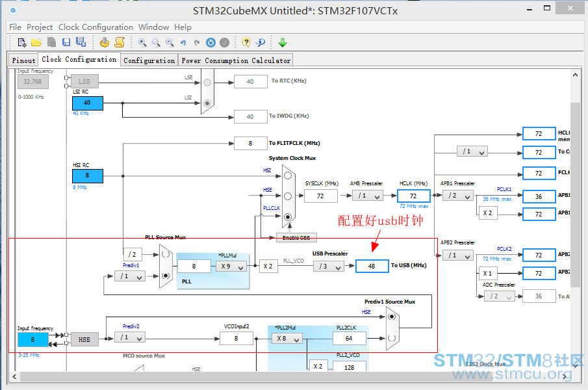Screen dimensions: 588x390
Task: Choose HSI/2 input in PLL Source Mux
Action: click(x=166, y=254)
